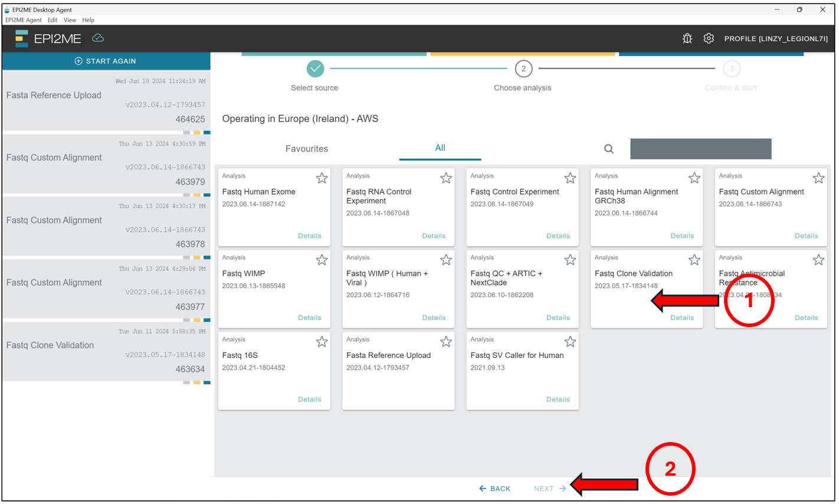The width and height of the screenshot is (839, 504).
Task: Open sidebar run 463634 Fastq Clone Validation
Action: (x=106, y=351)
